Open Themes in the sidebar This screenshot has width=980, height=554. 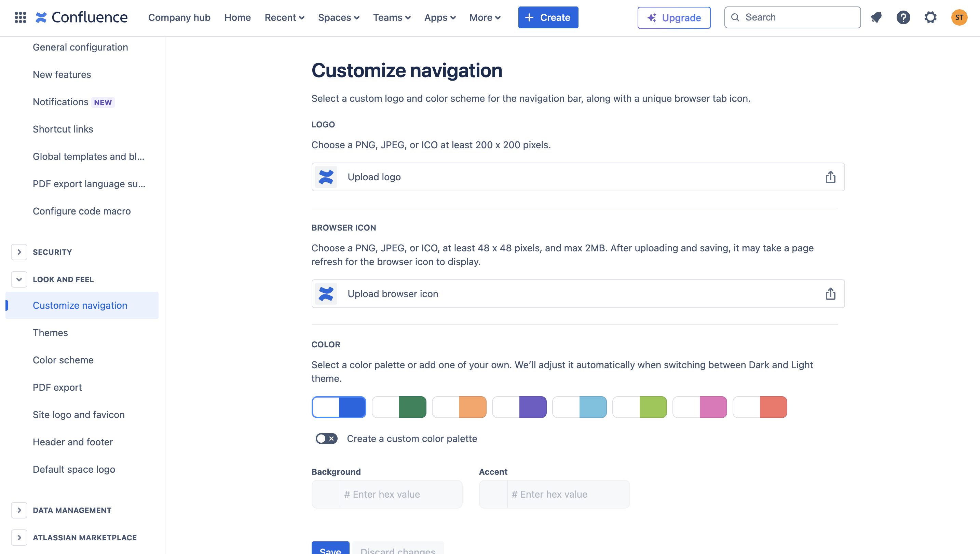pyautogui.click(x=50, y=333)
